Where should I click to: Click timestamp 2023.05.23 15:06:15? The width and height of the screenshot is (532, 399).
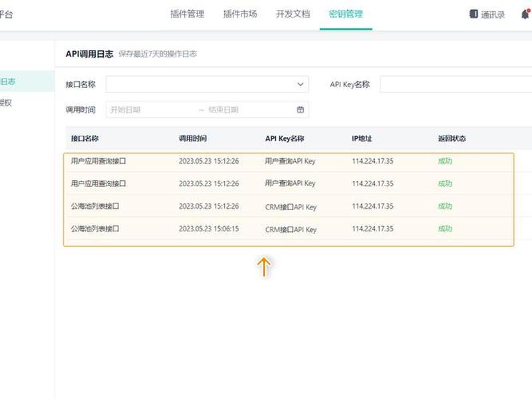click(x=209, y=229)
